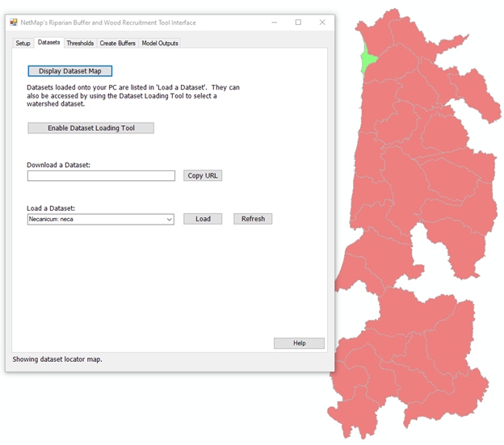Close the NetMap tool window
This screenshot has width=504, height=445.
[x=322, y=23]
